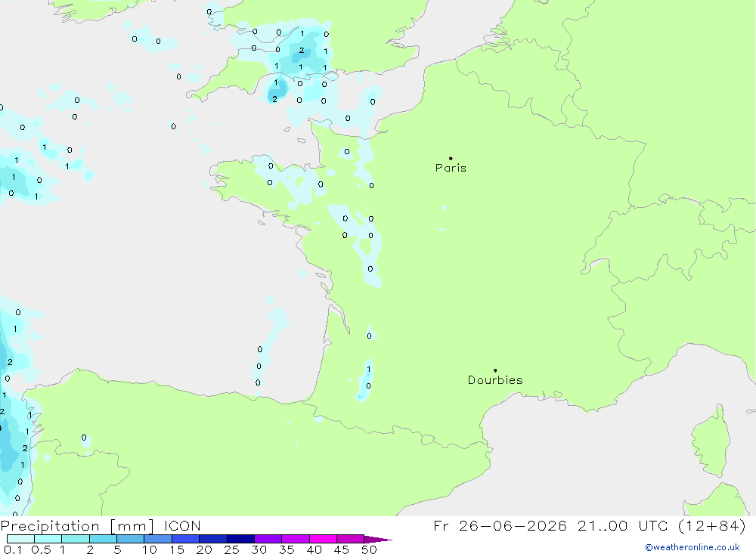Click the forecast date 'Fr 26-06-2026'

tap(500, 525)
